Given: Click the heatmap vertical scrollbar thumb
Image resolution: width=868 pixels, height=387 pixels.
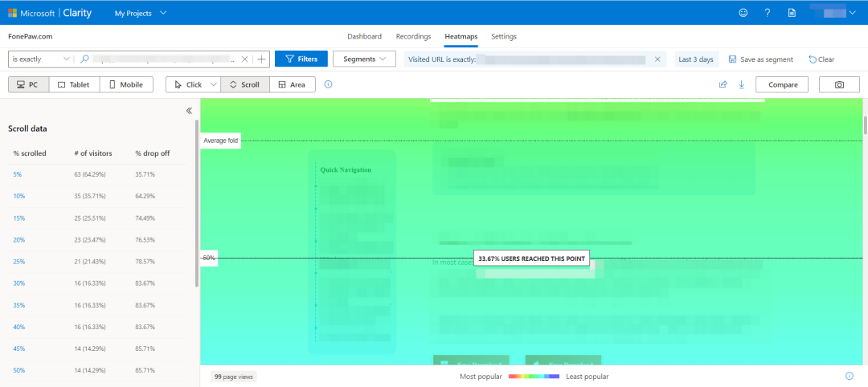Looking at the screenshot, I should pyautogui.click(x=866, y=125).
